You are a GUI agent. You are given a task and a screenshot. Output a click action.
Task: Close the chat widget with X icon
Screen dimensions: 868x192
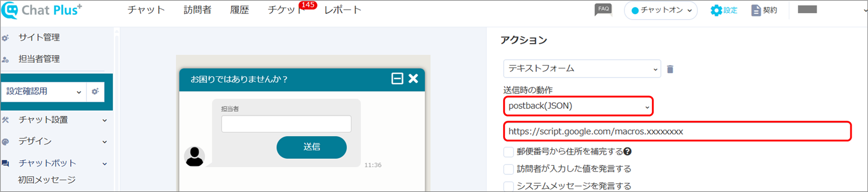(413, 78)
